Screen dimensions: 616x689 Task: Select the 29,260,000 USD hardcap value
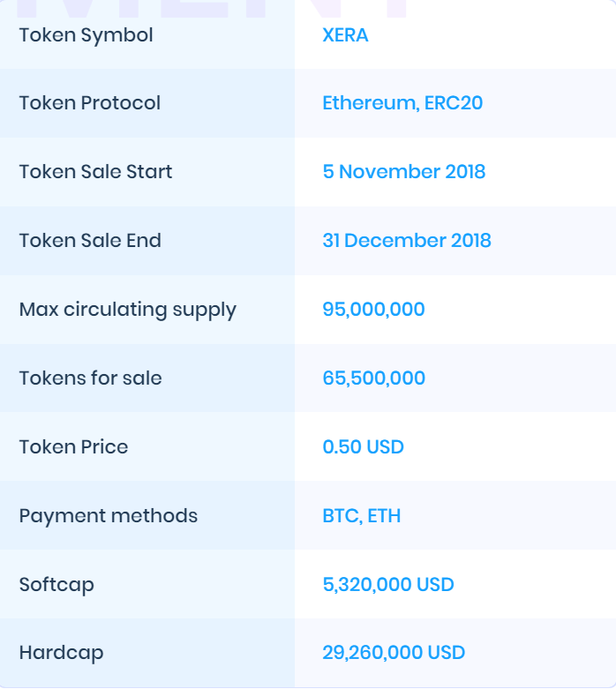[x=394, y=653]
